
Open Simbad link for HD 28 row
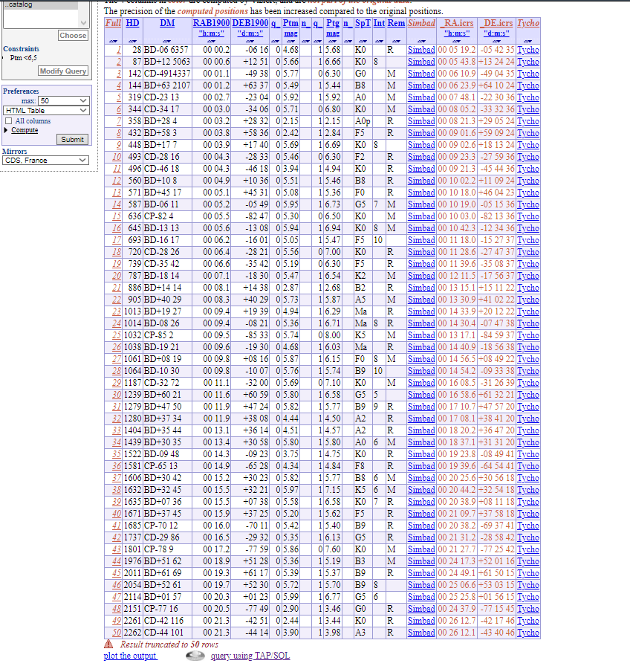point(421,50)
